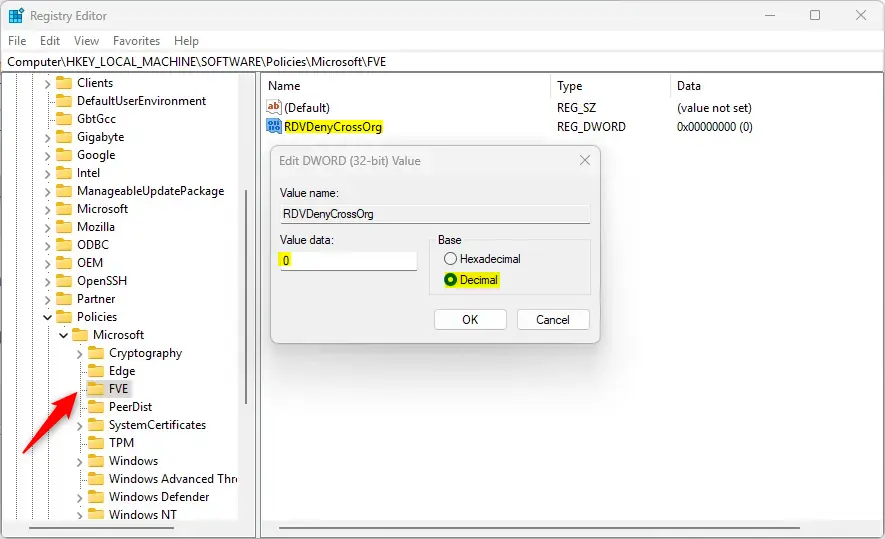Click the Cryptography folder icon
Image resolution: width=885 pixels, height=539 pixels.
click(96, 353)
